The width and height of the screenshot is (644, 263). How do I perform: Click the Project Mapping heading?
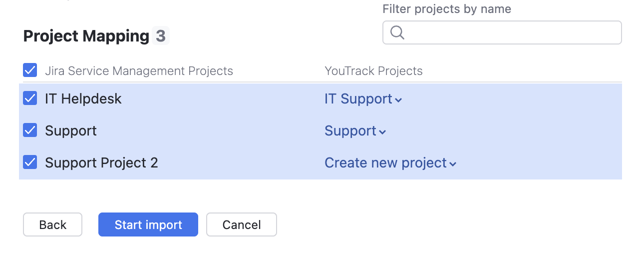[x=86, y=36]
